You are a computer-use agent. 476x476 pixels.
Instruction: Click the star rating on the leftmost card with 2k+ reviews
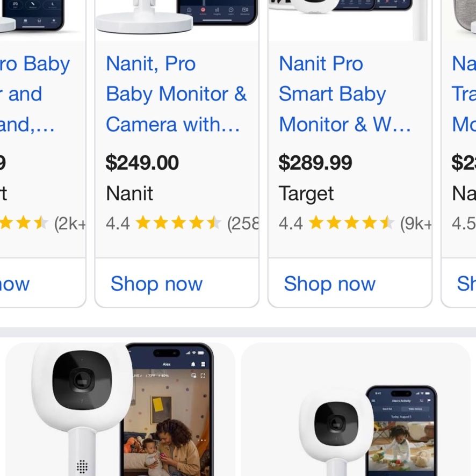point(24,223)
